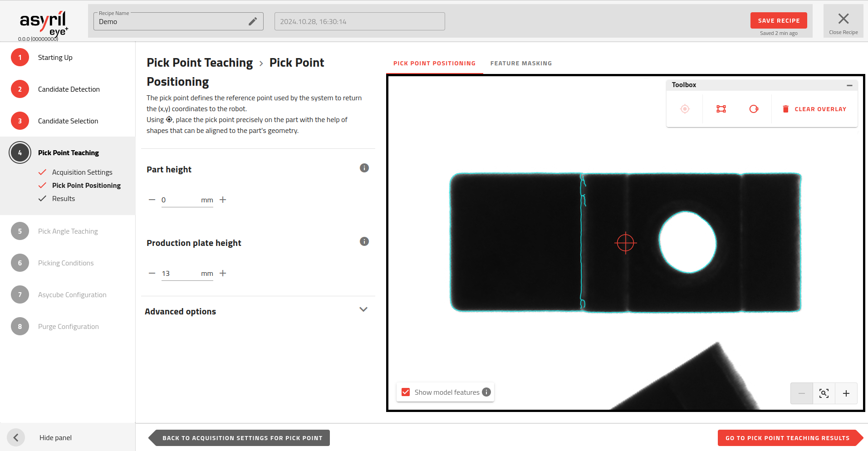
Task: Increase production plate height with plus
Action: coord(223,273)
